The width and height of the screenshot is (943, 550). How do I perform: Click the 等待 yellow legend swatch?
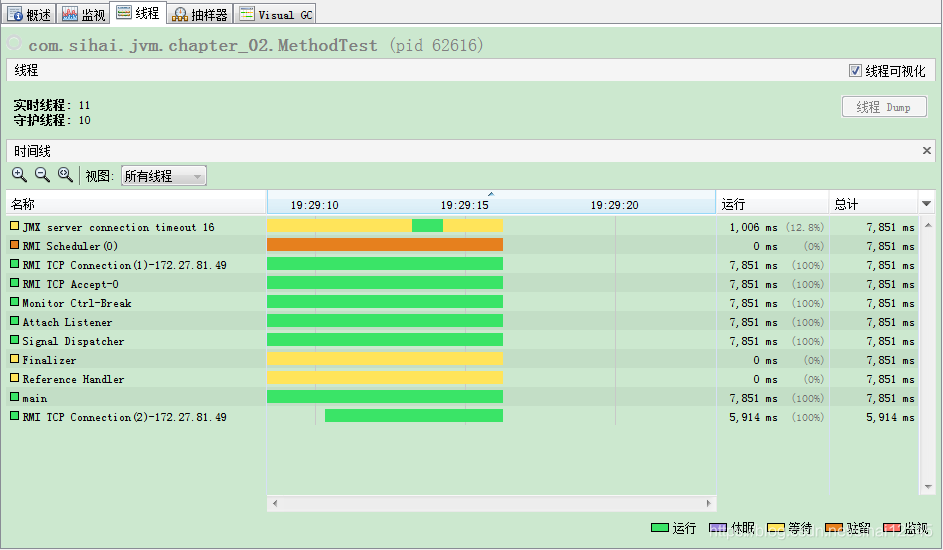tap(776, 528)
